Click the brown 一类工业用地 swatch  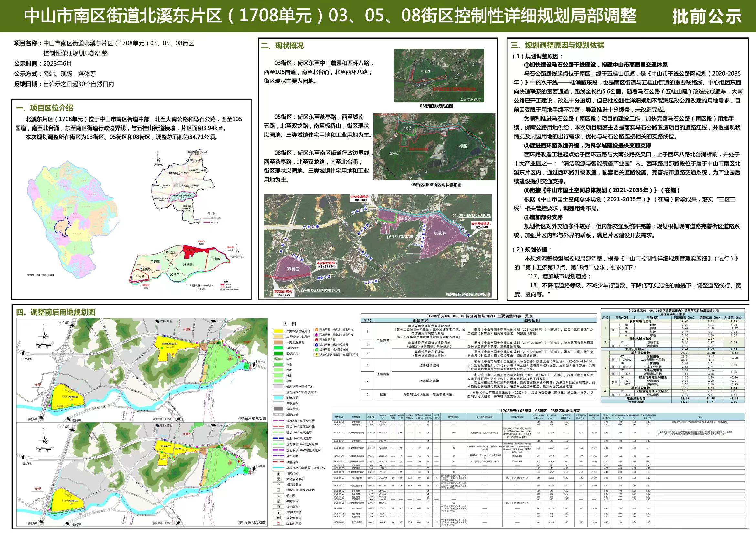tap(278, 342)
